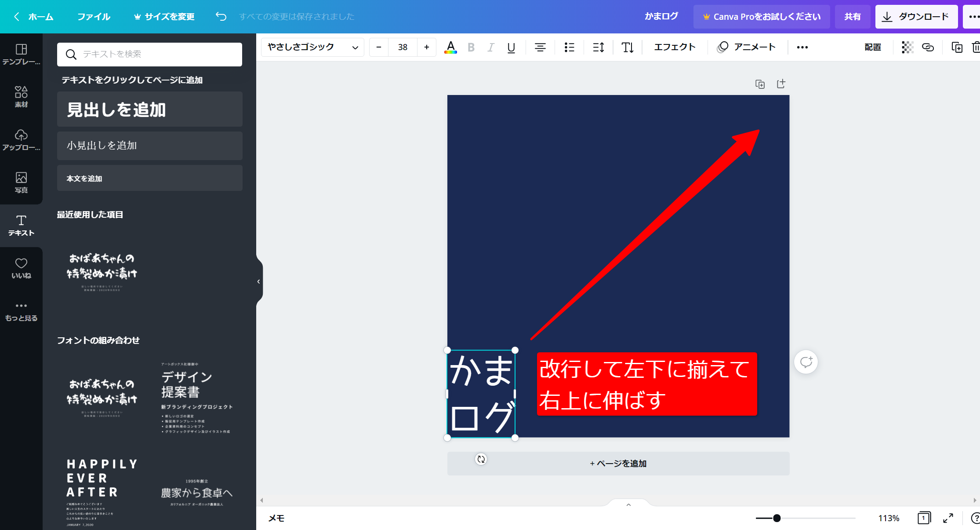Screen dimensions: 980x530
Task: Click 本文を追加 to add body text
Action: (150, 178)
